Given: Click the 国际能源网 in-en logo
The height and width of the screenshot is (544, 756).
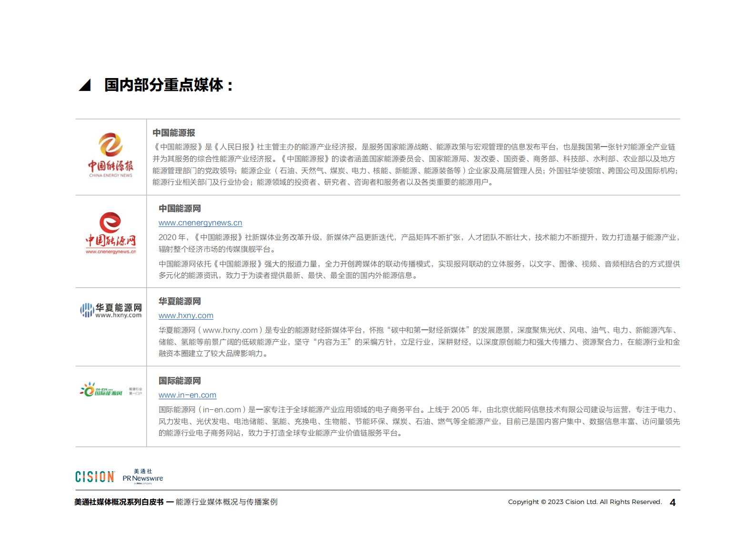Looking at the screenshot, I should pos(111,390).
